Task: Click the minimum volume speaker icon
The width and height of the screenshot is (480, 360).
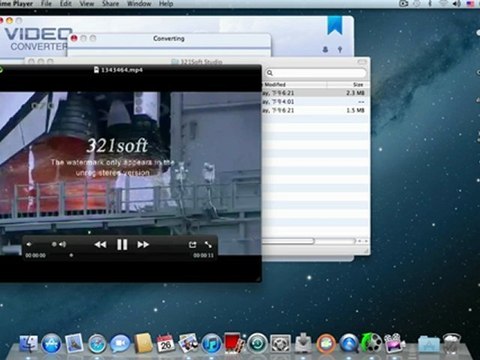Action: pos(29,244)
